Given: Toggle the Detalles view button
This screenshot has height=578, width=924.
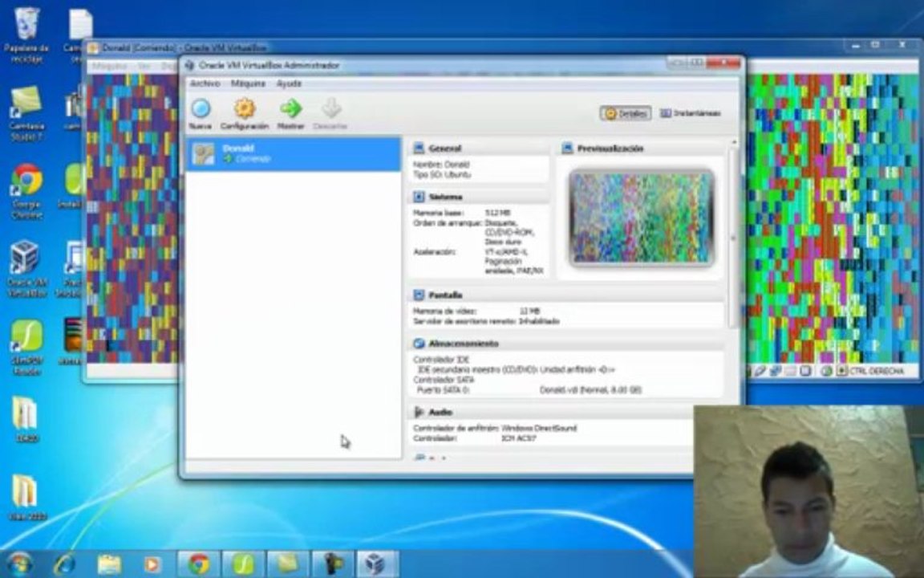Looking at the screenshot, I should tap(626, 113).
